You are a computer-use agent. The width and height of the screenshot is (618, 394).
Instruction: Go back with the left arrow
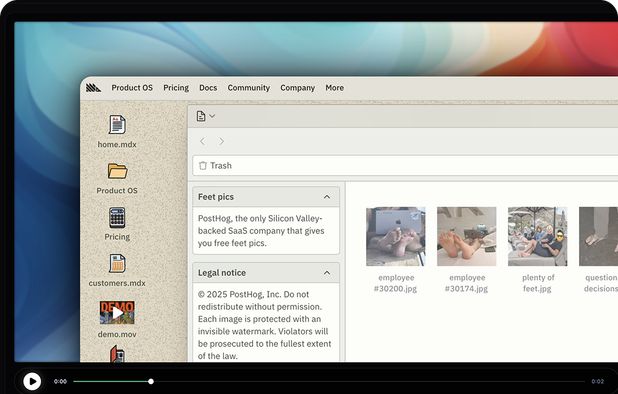pyautogui.click(x=203, y=141)
